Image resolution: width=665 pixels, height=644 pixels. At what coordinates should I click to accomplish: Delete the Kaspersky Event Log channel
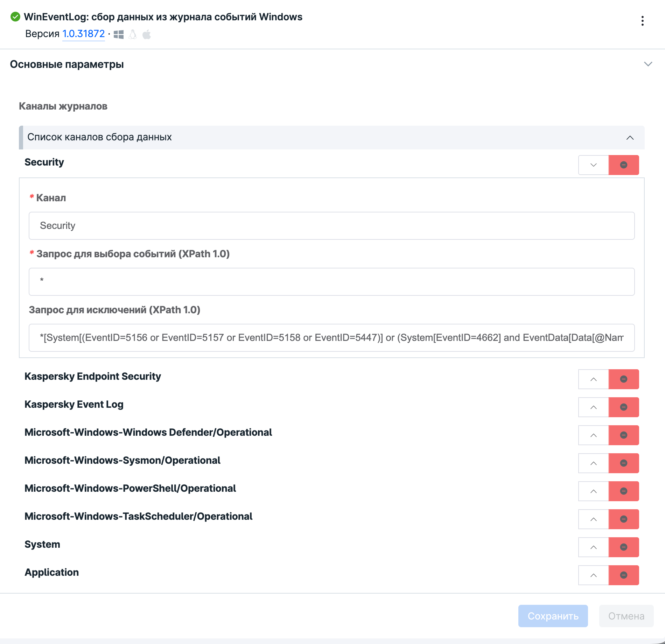[x=624, y=407]
